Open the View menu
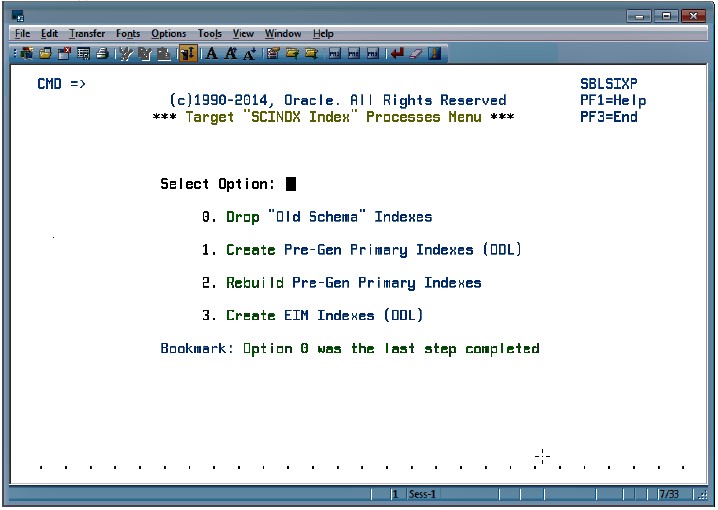718x510 pixels. click(243, 33)
